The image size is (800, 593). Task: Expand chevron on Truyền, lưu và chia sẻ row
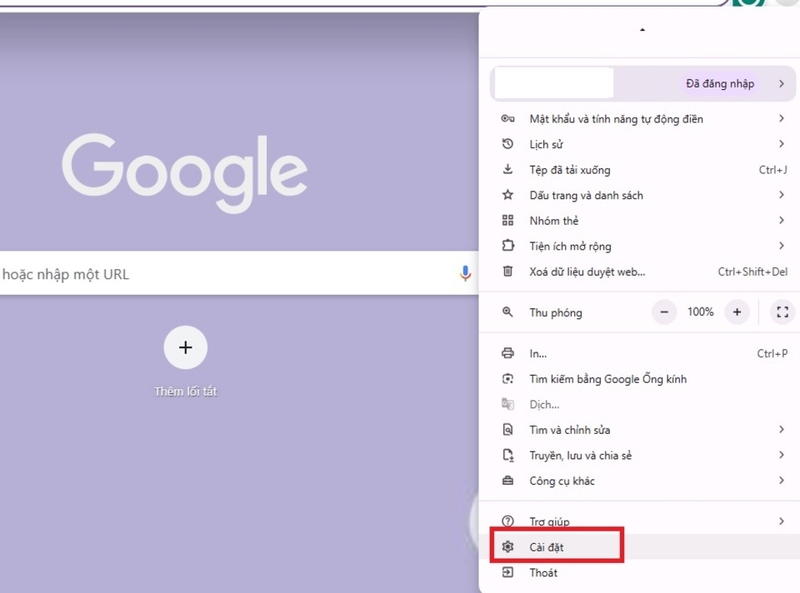(782, 455)
